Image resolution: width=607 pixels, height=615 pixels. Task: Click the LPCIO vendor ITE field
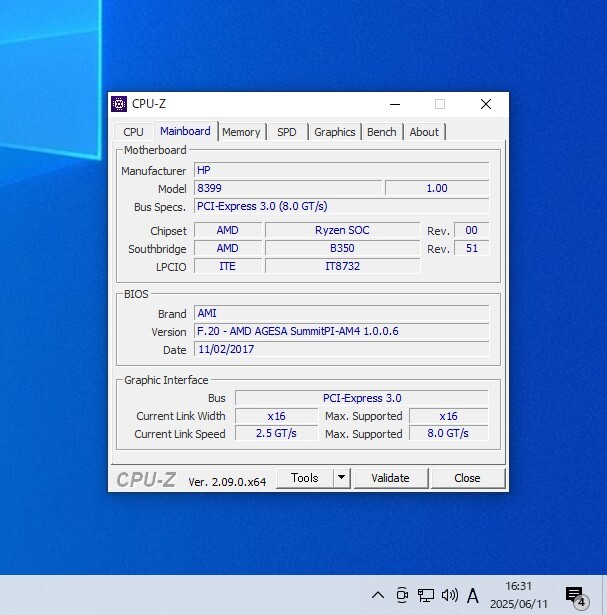(228, 266)
